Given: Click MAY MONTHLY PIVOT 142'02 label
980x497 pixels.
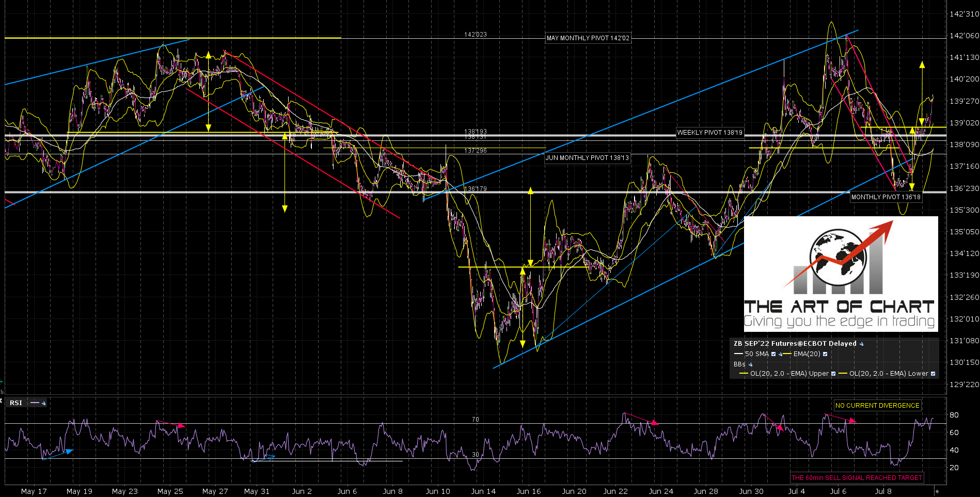Looking at the screenshot, I should pyautogui.click(x=588, y=38).
